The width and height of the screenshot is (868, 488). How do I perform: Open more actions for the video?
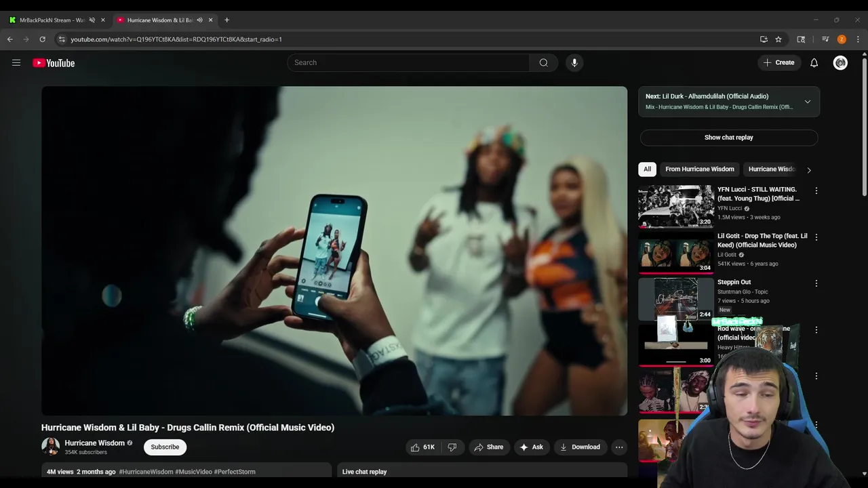click(618, 447)
